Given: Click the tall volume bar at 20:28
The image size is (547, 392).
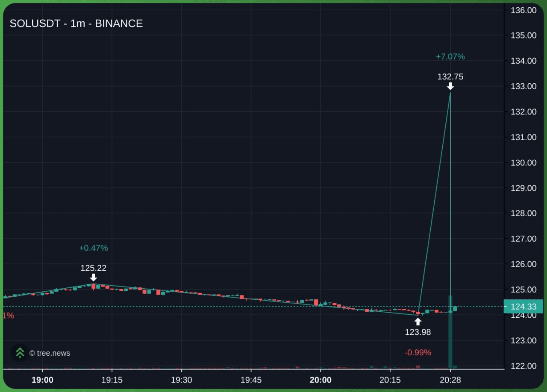Looking at the screenshot, I should tap(450, 332).
